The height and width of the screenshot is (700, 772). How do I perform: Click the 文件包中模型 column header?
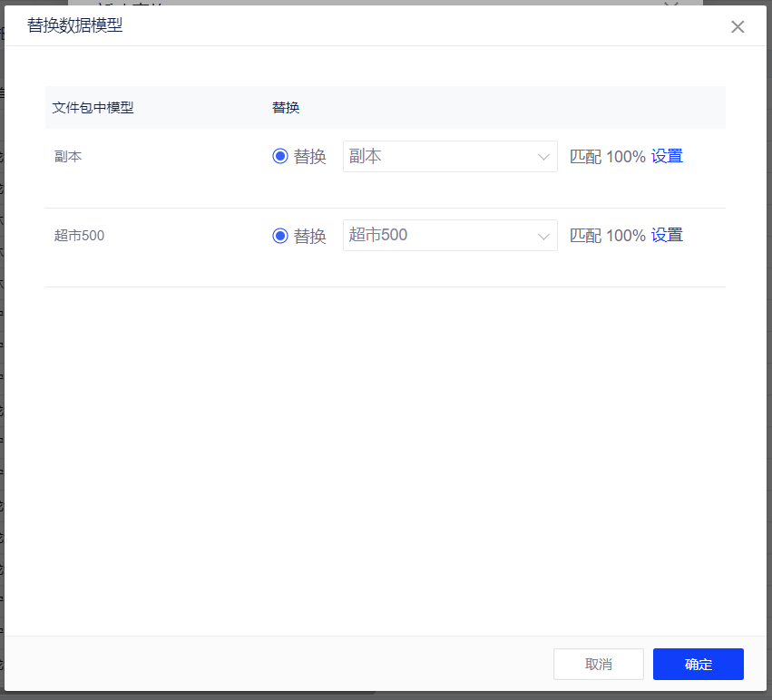tap(93, 107)
